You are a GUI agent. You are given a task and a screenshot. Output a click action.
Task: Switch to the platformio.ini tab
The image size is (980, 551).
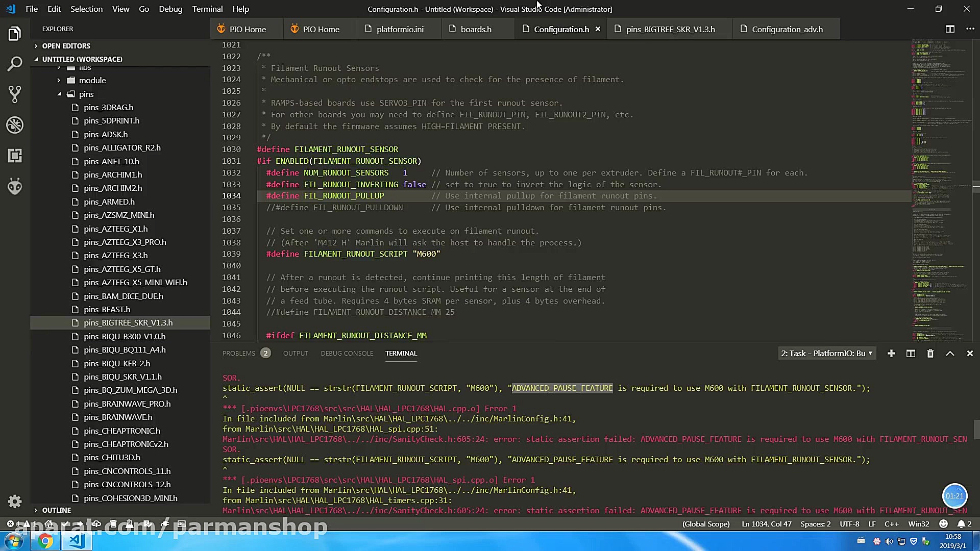coord(400,29)
